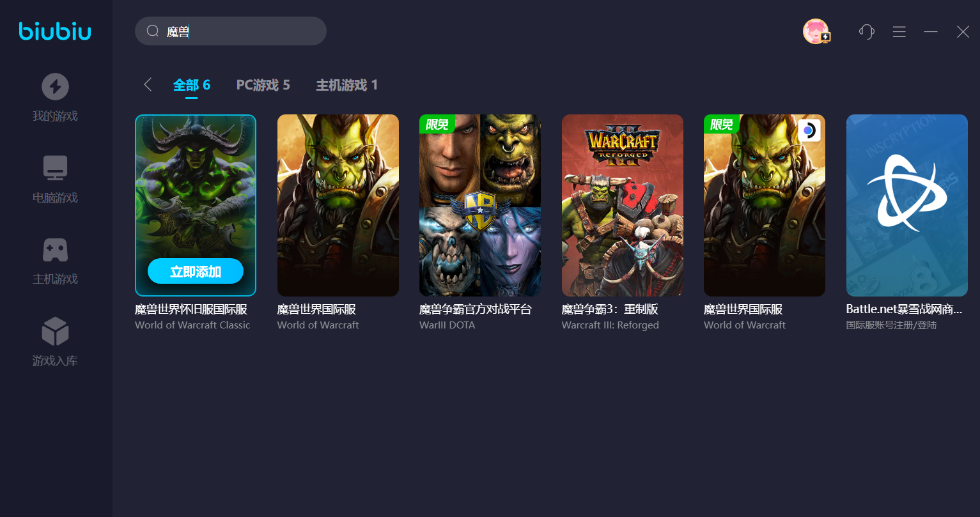Go back using the left arrow
Screen dimensions: 980x517
click(148, 84)
